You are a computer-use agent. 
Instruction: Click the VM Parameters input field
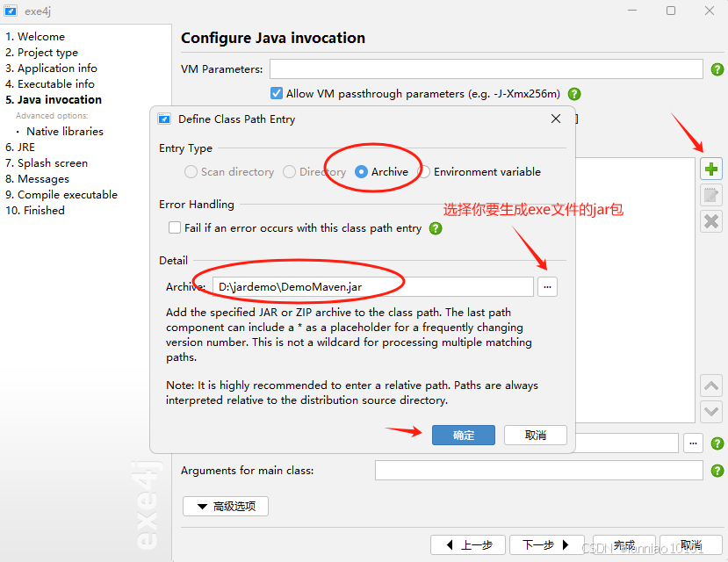point(487,69)
